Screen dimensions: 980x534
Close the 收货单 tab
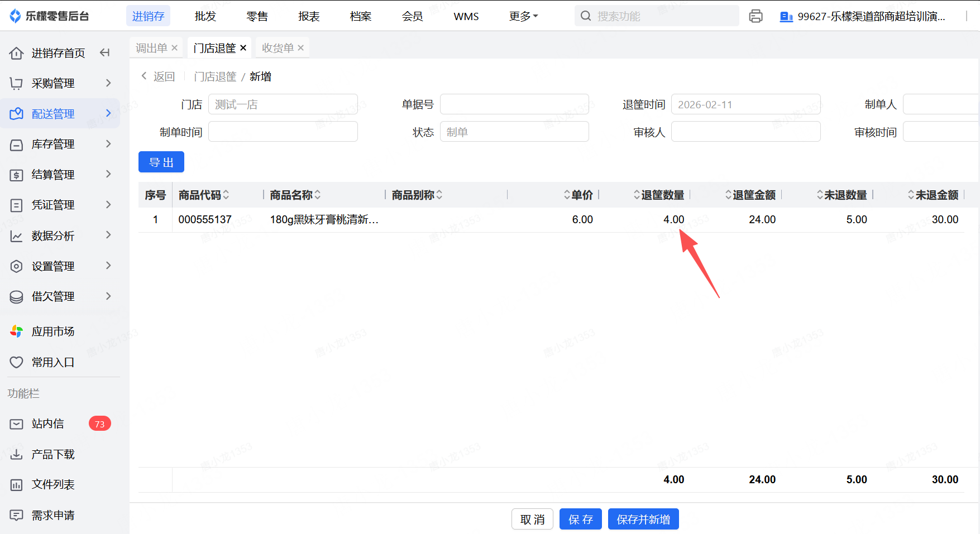[x=300, y=48]
